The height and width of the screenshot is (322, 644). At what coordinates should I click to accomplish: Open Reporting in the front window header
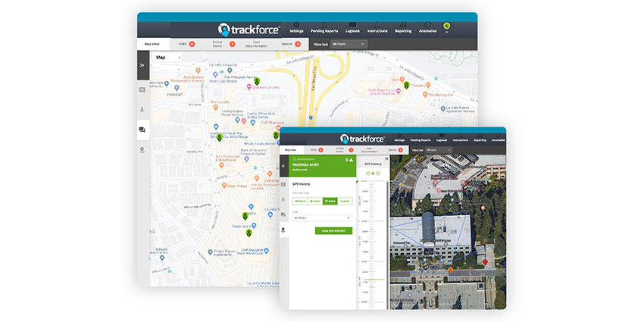point(480,137)
